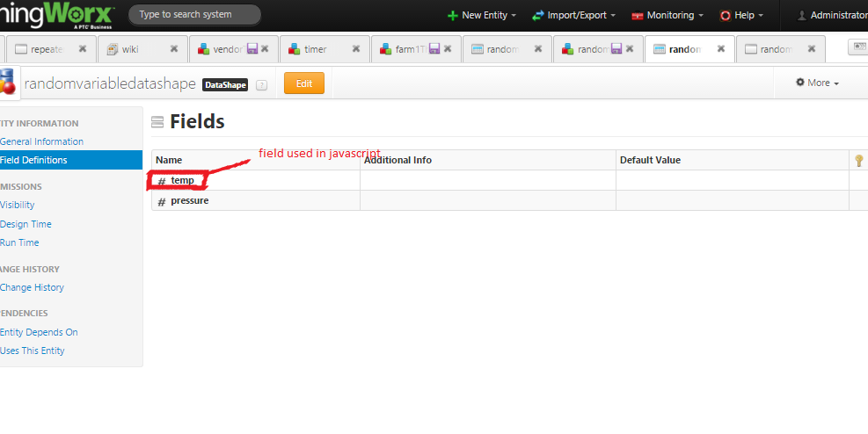Viewport: 868px width, 434px height.
Task: Click save icon on vendor tab
Action: [x=252, y=48]
